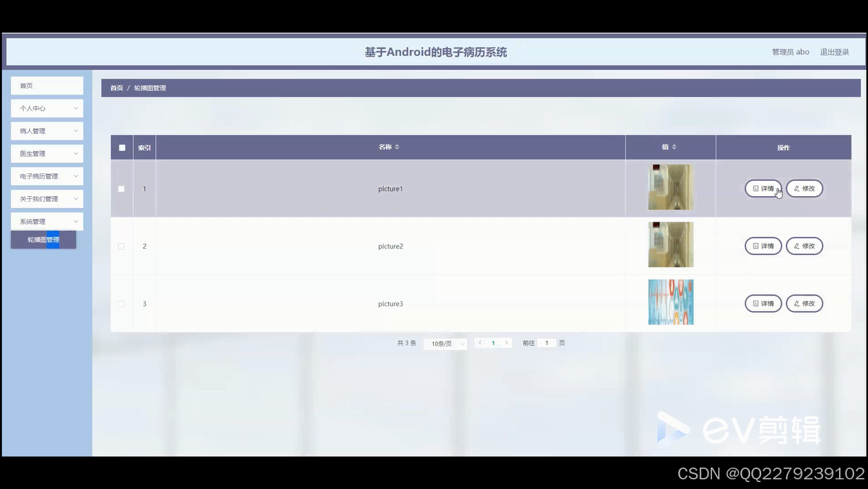Viewport: 868px width, 489px height.
Task: Sort the 值 column using its sort arrows
Action: point(674,146)
